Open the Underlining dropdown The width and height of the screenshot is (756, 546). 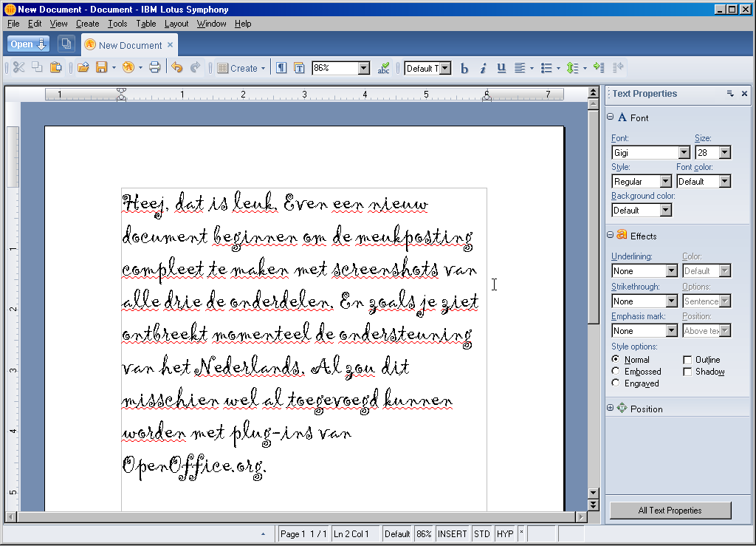(672, 270)
